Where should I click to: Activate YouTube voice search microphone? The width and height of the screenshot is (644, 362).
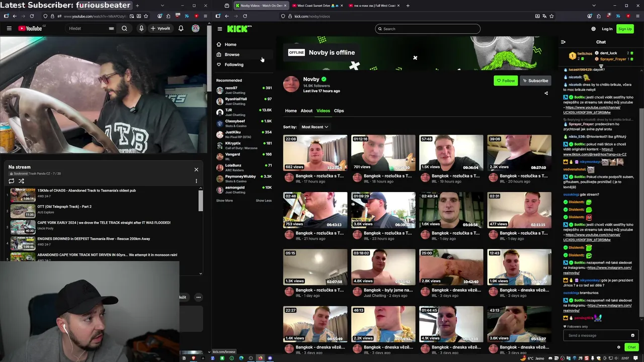pos(141,29)
